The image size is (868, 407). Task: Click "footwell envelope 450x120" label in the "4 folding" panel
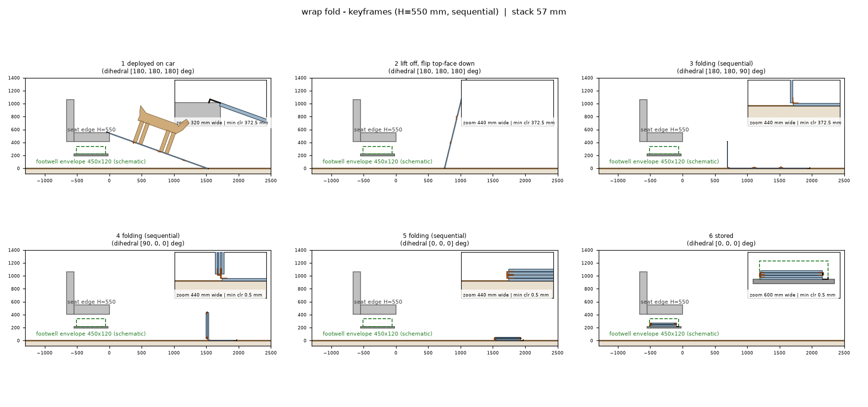coord(91,333)
